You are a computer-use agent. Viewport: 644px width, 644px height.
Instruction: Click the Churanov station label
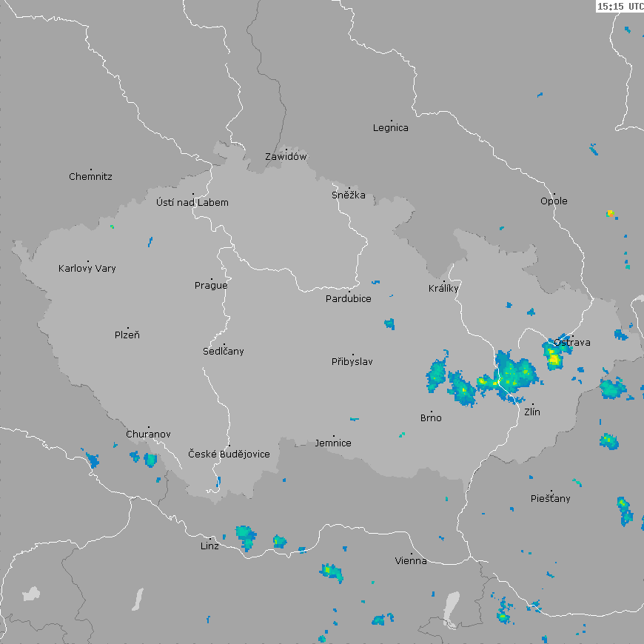[148, 434]
